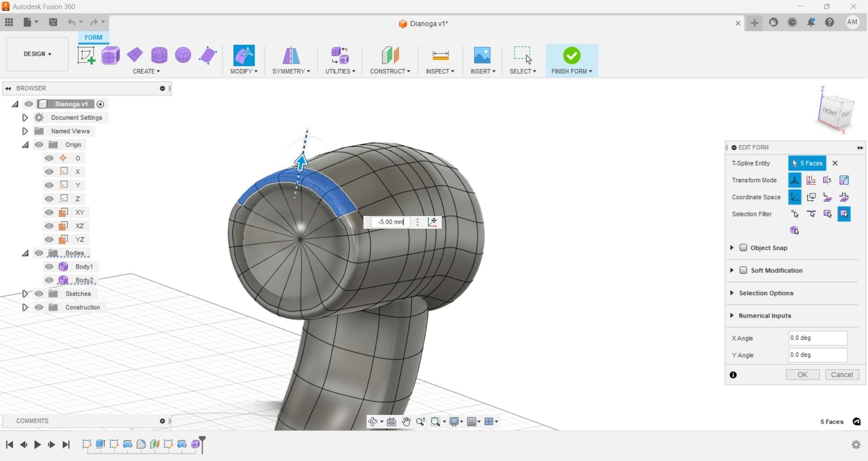This screenshot has height=461, width=868.
Task: Set Selection Filter to Edge
Action: pyautogui.click(x=811, y=214)
